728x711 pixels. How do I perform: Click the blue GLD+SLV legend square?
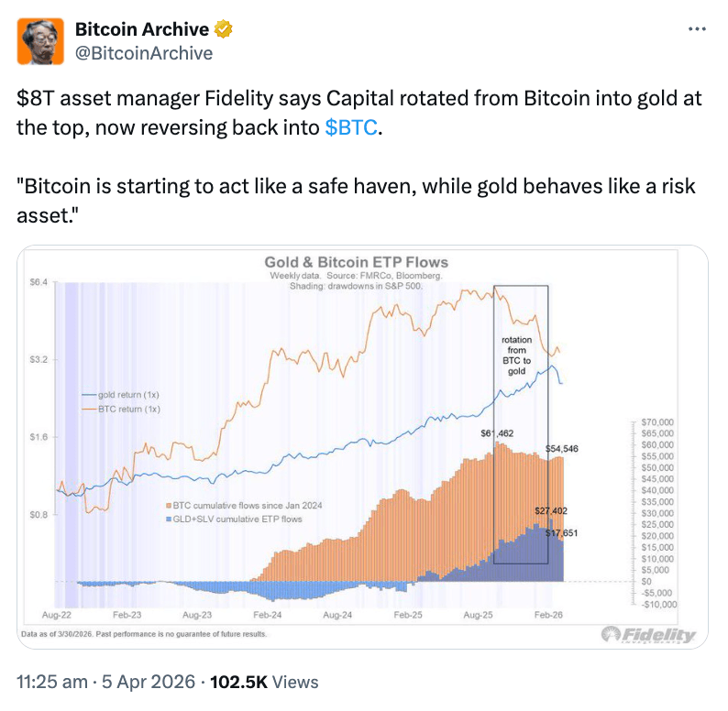pos(168,519)
